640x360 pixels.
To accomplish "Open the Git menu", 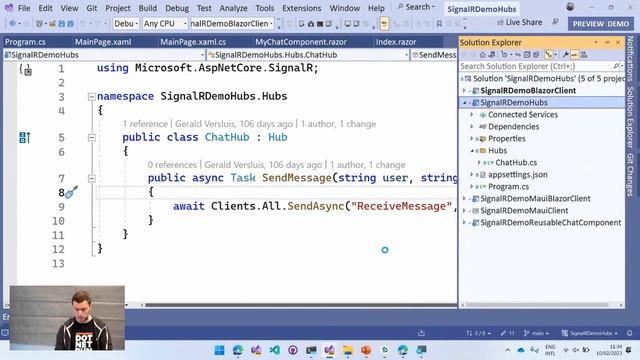I will [92, 8].
